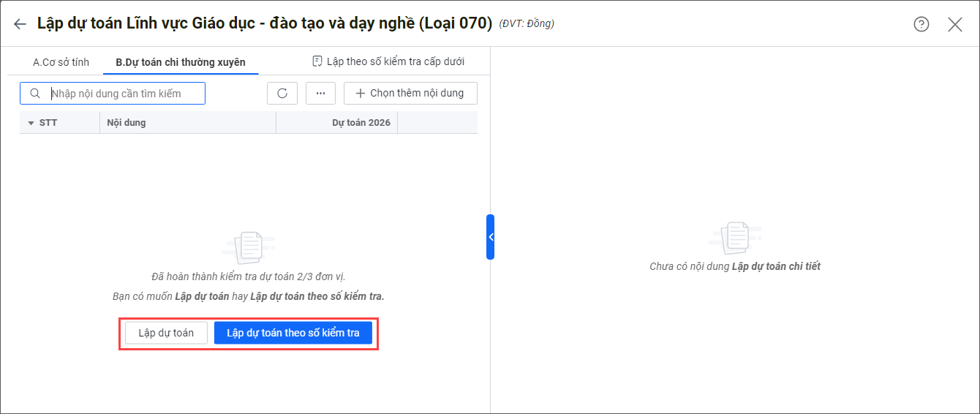Image resolution: width=980 pixels, height=414 pixels.
Task: Open the three-dots more options button
Action: point(320,94)
